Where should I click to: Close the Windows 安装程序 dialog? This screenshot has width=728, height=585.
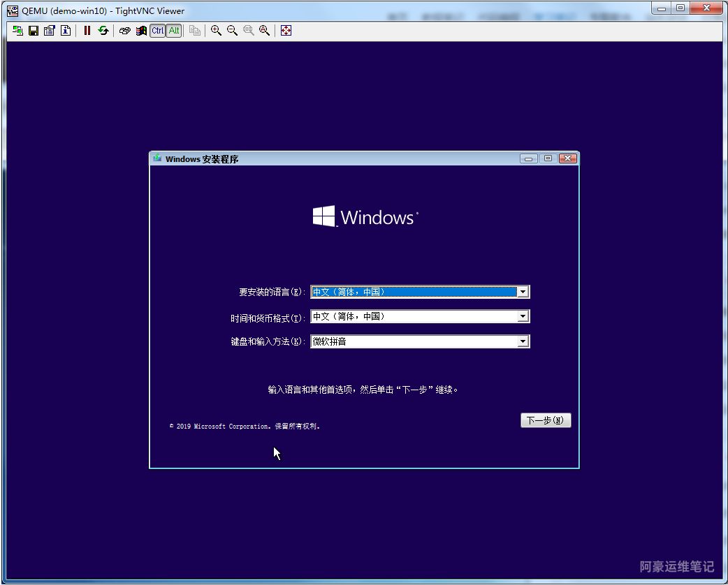pos(568,158)
